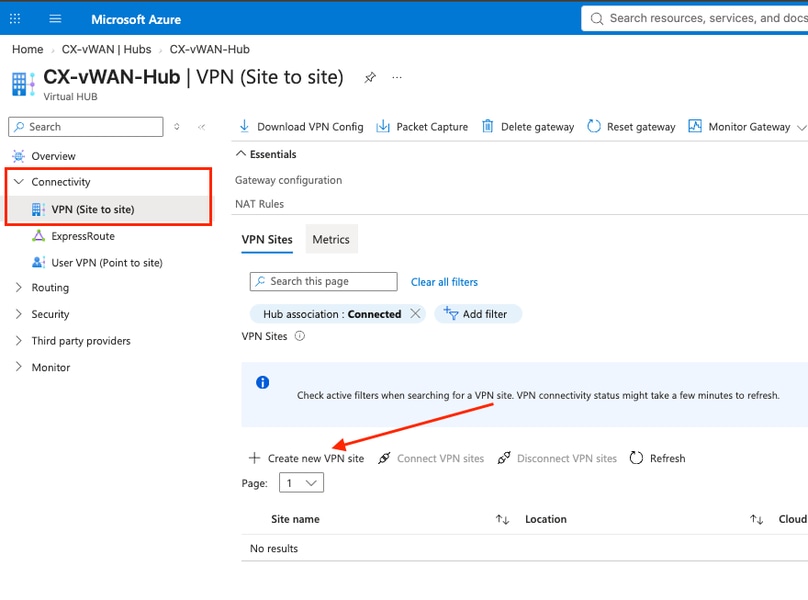Open ExpressRoute in sidebar

point(83,236)
